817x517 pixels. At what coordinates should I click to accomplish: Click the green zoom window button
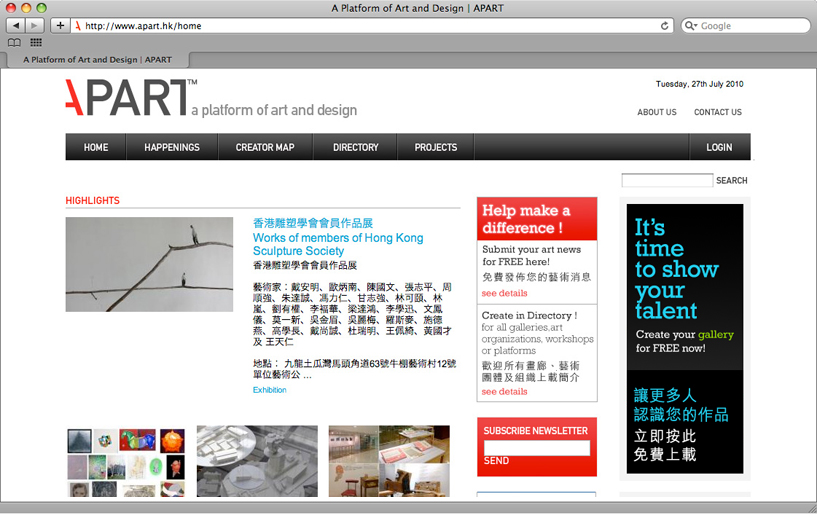[42, 8]
